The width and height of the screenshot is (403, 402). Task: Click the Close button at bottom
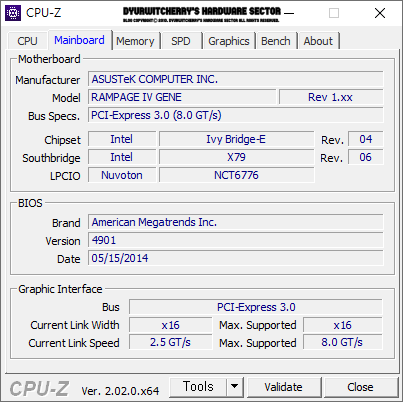[x=360, y=387]
